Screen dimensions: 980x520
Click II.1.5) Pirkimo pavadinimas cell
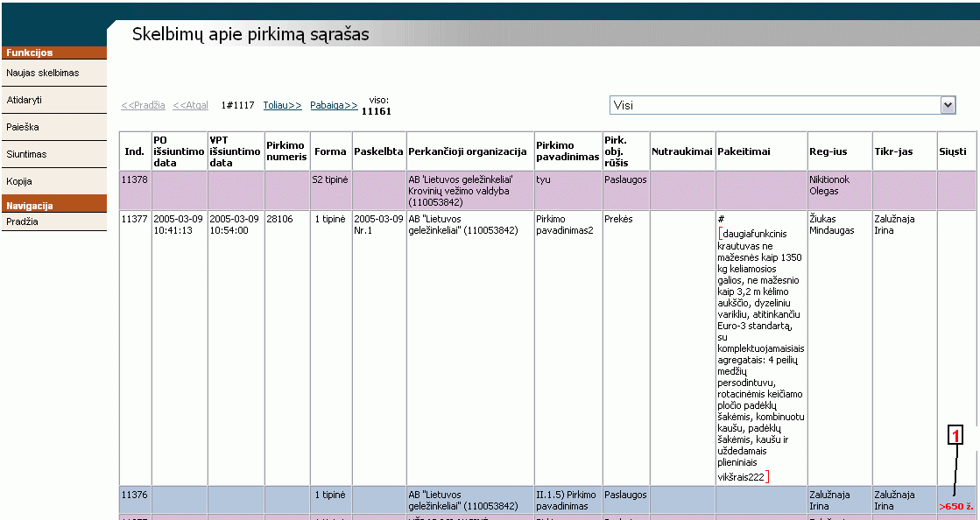click(x=567, y=500)
